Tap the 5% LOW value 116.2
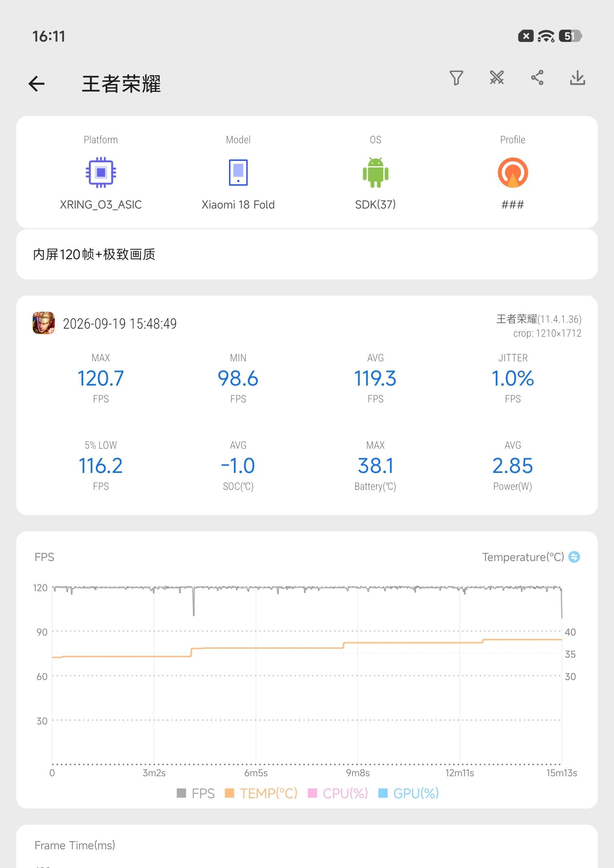The width and height of the screenshot is (614, 868). tap(101, 465)
